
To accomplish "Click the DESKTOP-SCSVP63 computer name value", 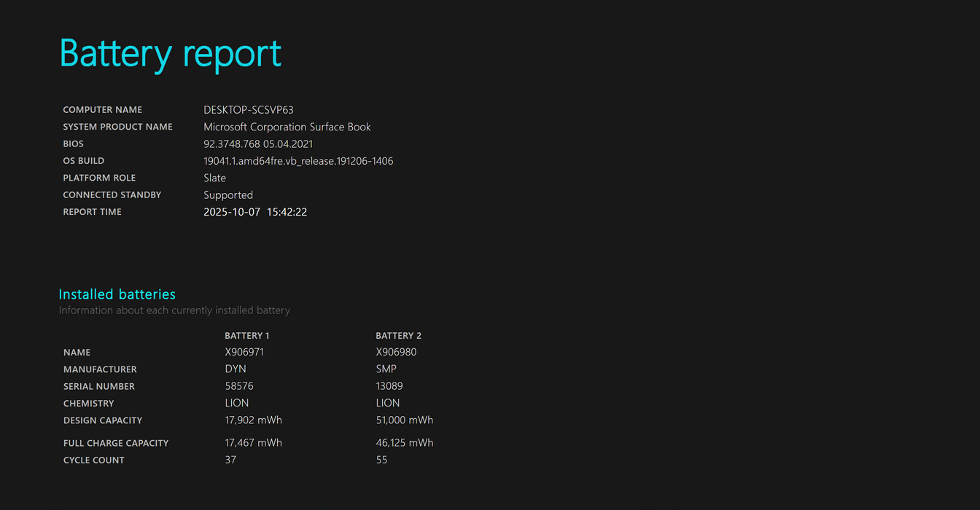I will click(x=249, y=110).
